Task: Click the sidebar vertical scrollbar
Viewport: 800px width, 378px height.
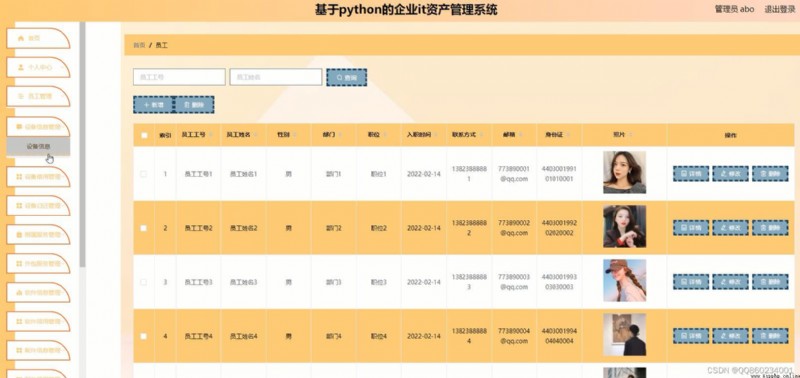Action: pos(83,143)
